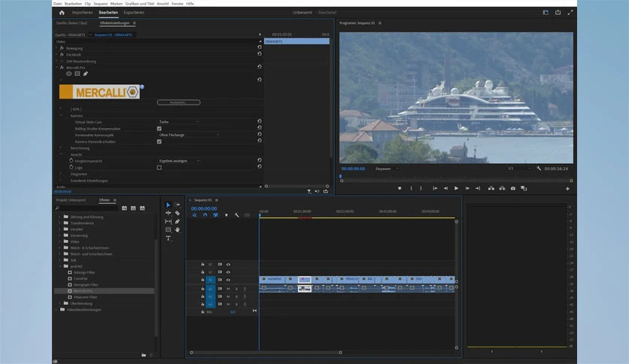Open Ergebnis anzeigen dropdown
The width and height of the screenshot is (629, 364).
[x=179, y=161]
